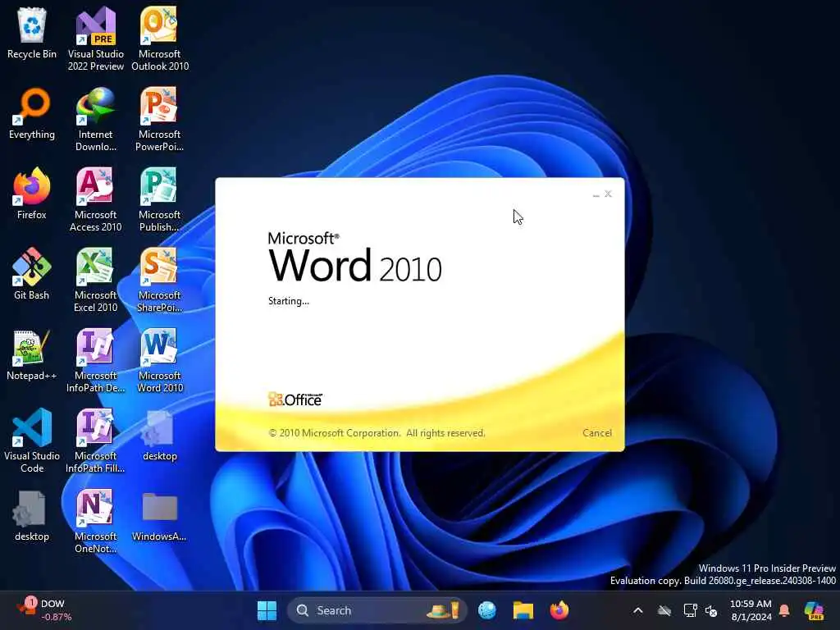Select Microsoft OneNote desktop shortcut

pos(95,521)
